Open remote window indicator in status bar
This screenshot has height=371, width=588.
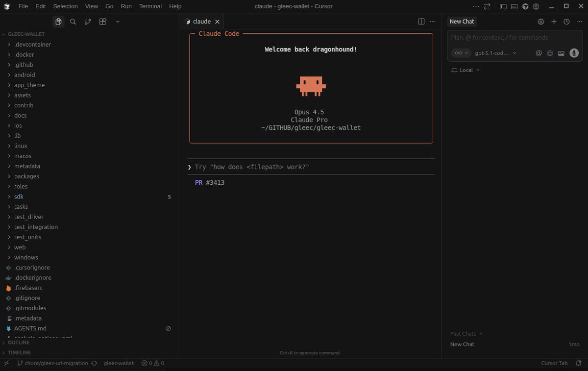point(6,363)
